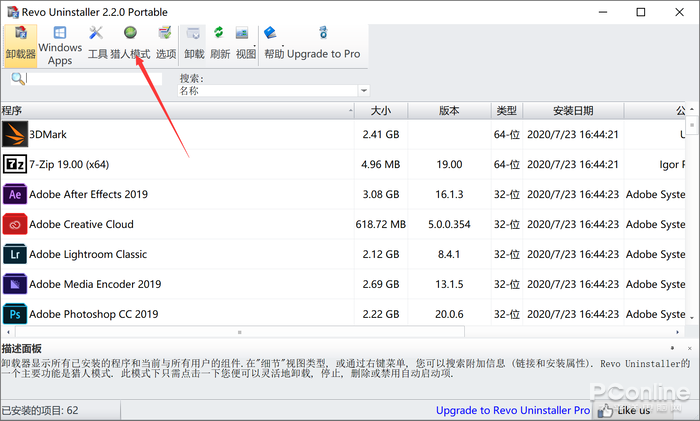Pin the description panel (描述面板)
The height and width of the screenshot is (421, 700).
click(672, 348)
